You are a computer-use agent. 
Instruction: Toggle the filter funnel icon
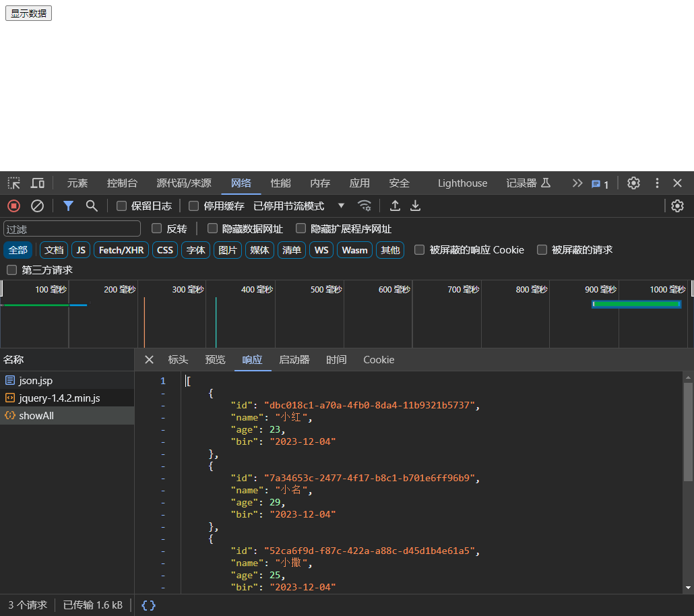(x=68, y=206)
